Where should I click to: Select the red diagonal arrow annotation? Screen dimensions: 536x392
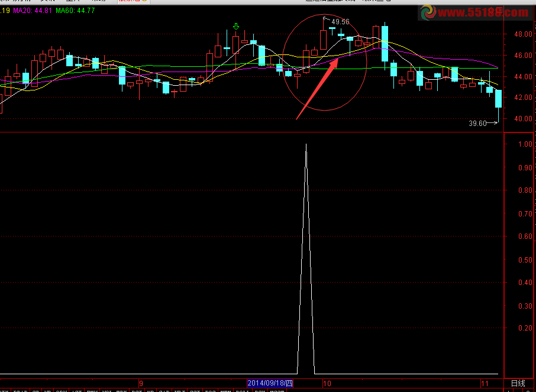317,87
